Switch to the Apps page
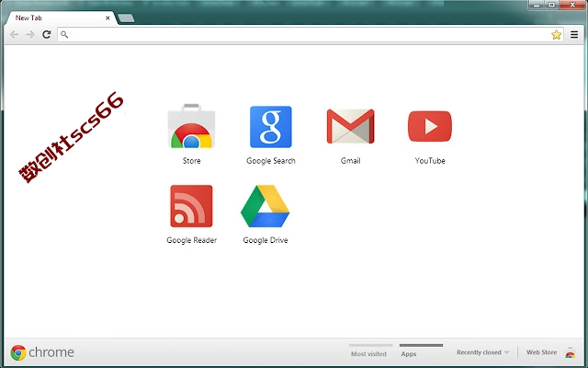 click(x=421, y=351)
